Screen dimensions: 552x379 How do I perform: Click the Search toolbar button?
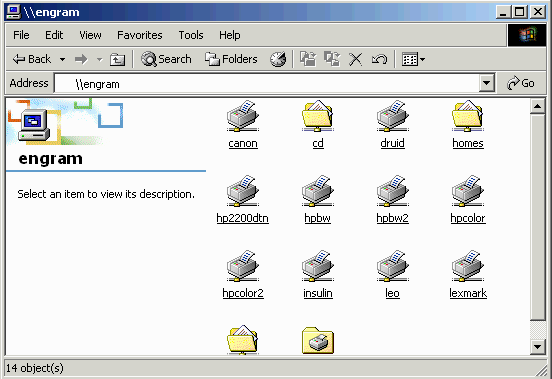166,59
